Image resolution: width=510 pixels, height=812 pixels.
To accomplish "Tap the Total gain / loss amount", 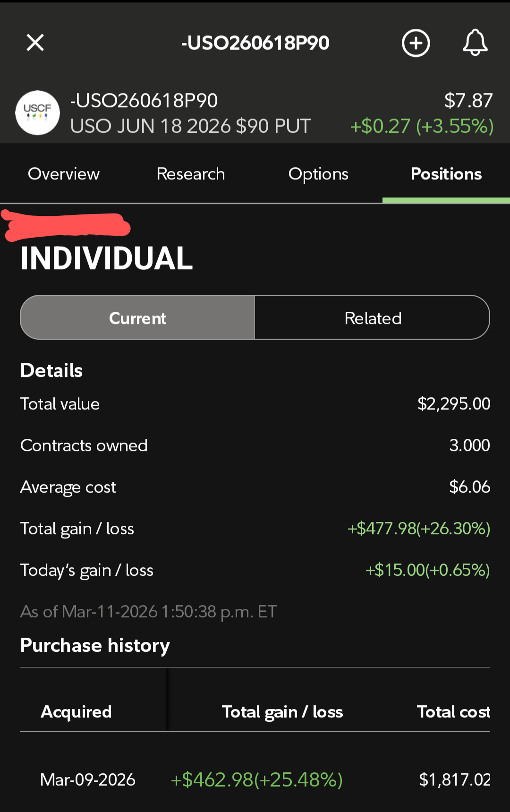I will tap(418, 528).
